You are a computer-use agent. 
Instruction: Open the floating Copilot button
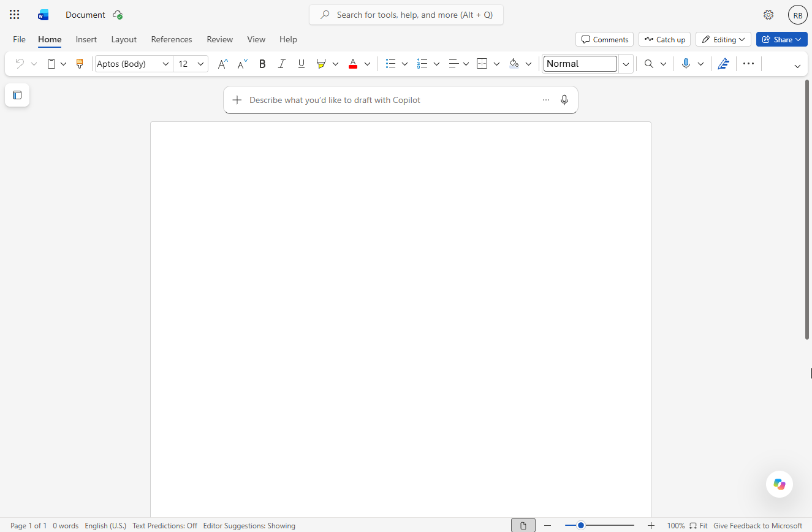pos(780,484)
